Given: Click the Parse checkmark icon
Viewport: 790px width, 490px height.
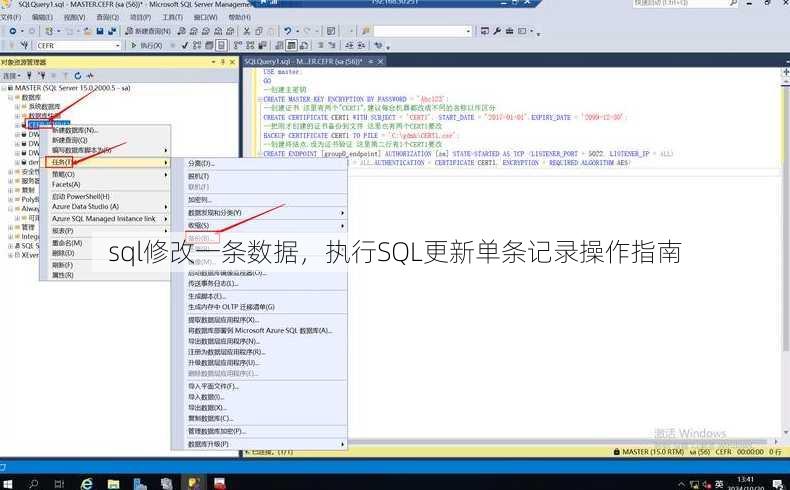Looking at the screenshot, I should (x=185, y=45).
